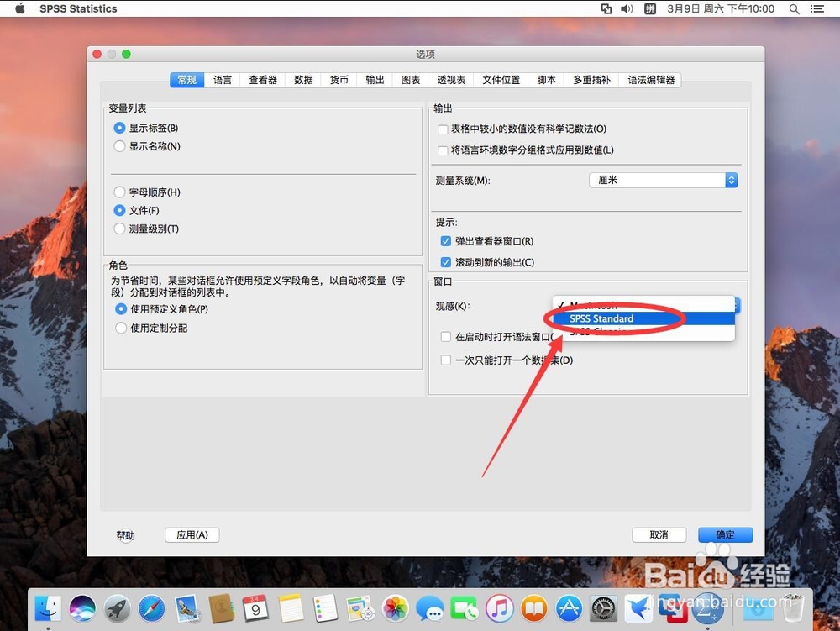Switch to 常规 tab
Image resolution: width=840 pixels, height=631 pixels.
[187, 80]
